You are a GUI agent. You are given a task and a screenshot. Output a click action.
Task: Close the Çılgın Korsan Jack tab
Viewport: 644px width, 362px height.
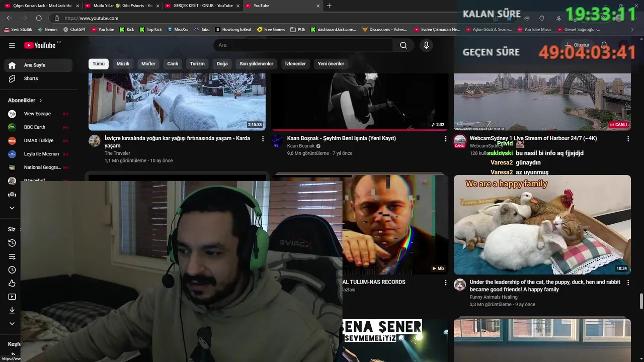(x=77, y=6)
